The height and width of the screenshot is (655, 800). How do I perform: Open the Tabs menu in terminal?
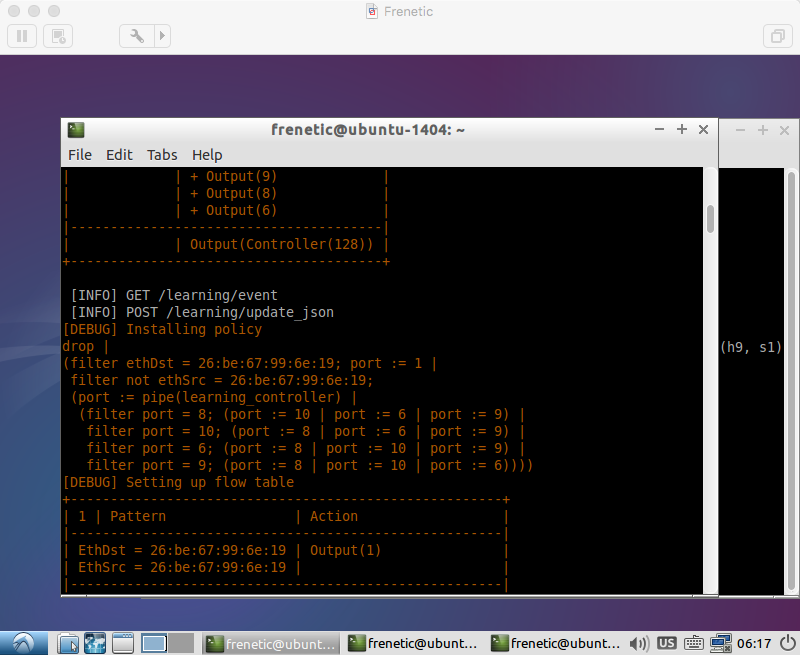click(x=162, y=155)
